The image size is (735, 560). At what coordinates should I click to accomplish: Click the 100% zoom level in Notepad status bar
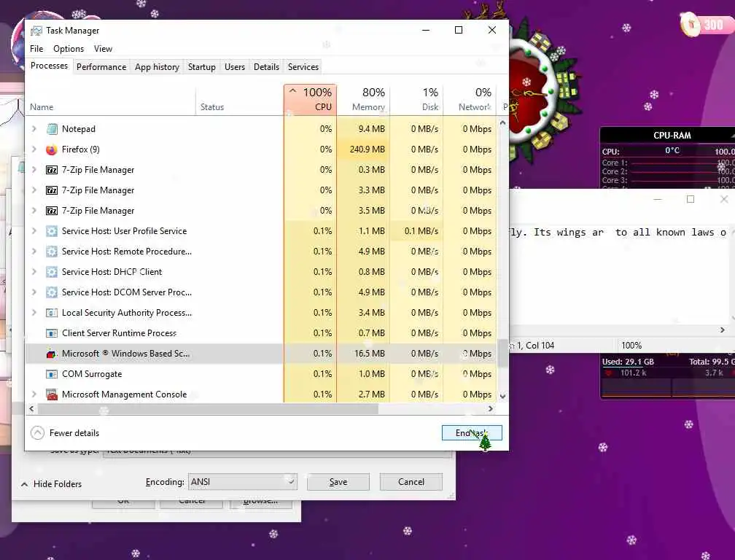(631, 346)
